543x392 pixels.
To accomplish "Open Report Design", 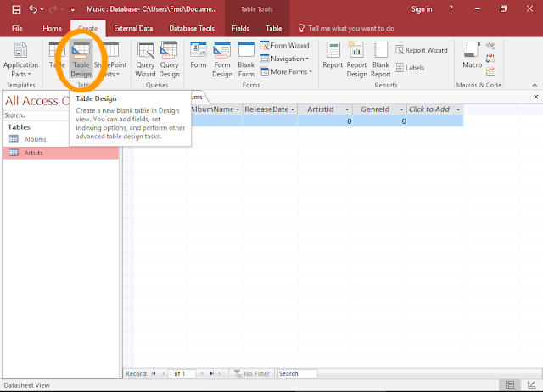I will tap(356, 59).
